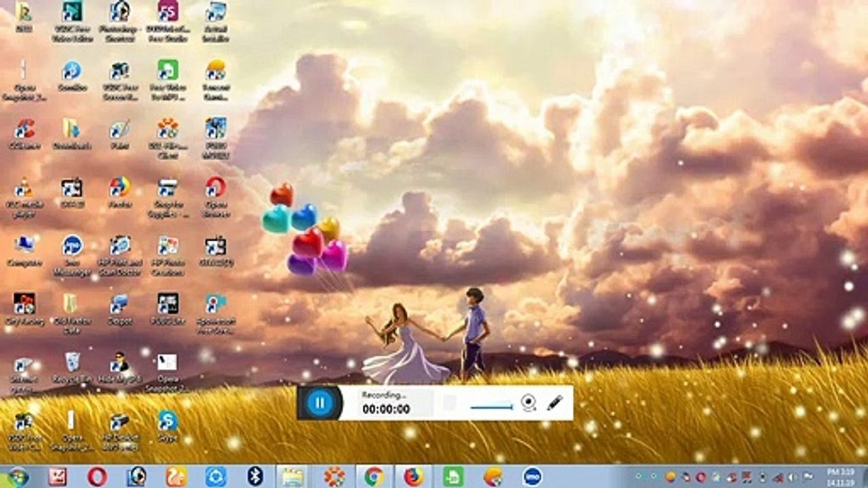Switch to Google Chrome on the taskbar
Image resolution: width=868 pixels, height=488 pixels.
tap(374, 476)
